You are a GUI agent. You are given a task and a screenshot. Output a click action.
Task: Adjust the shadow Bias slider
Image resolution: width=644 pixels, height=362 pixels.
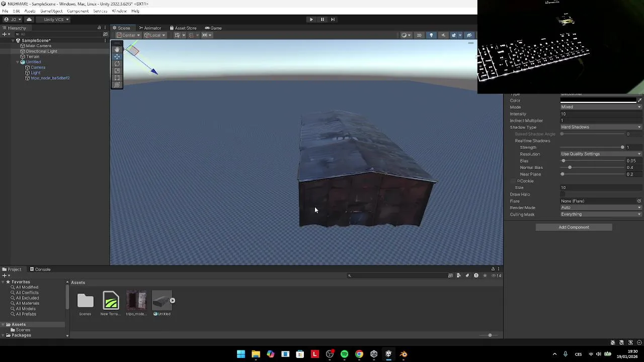(x=593, y=161)
